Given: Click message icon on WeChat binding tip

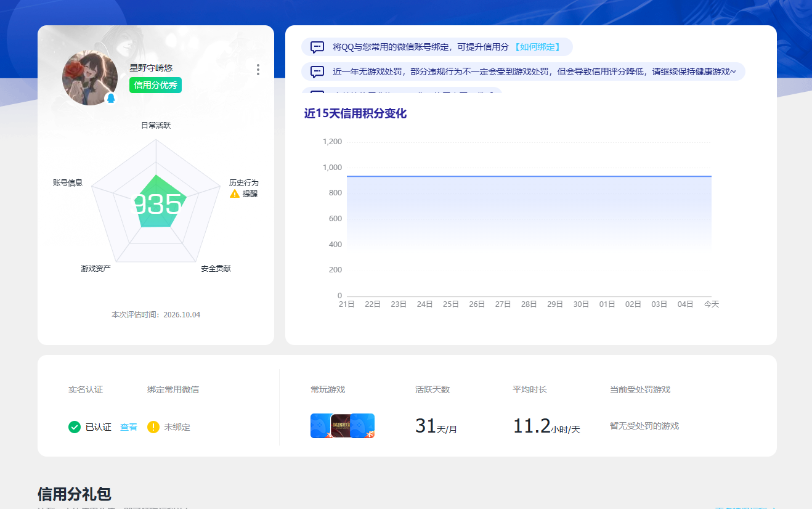Looking at the screenshot, I should 317,47.
